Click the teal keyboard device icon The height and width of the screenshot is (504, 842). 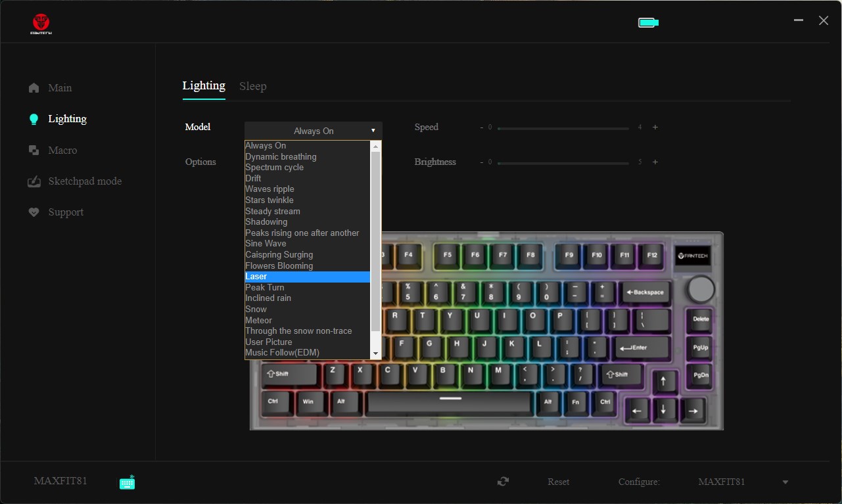(128, 482)
